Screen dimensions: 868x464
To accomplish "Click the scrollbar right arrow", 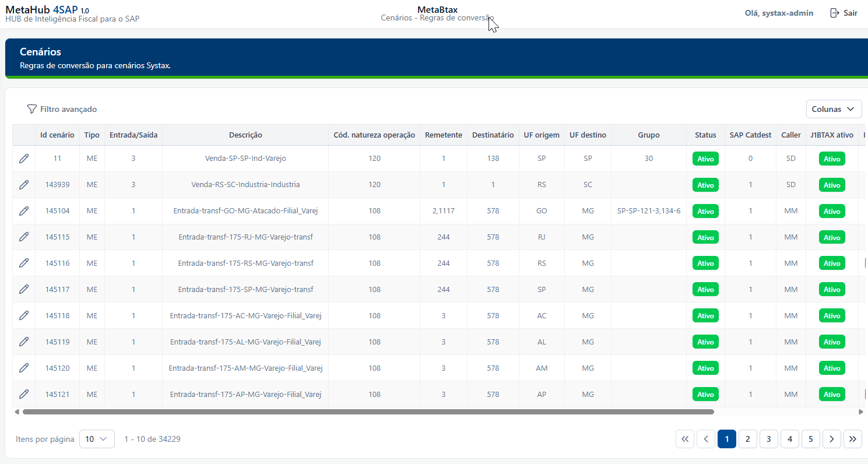I will [861, 412].
